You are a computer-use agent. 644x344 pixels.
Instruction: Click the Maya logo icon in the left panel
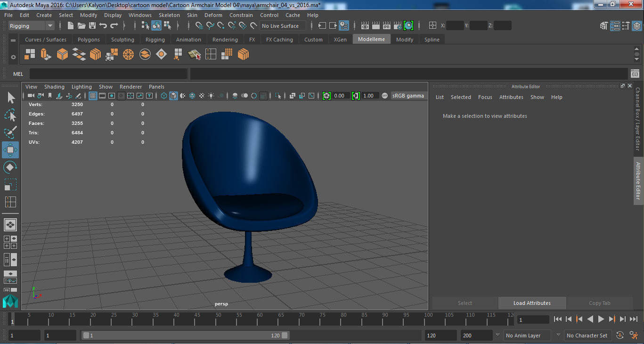point(10,301)
